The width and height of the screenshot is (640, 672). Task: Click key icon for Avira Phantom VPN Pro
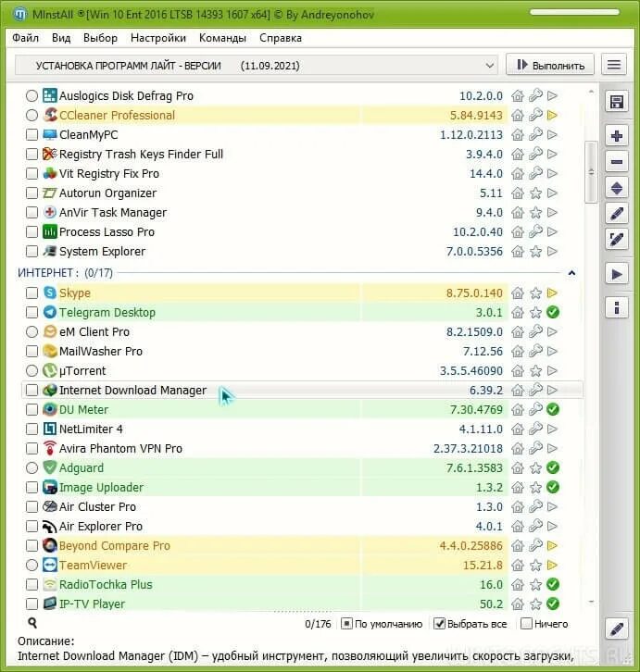click(x=535, y=448)
